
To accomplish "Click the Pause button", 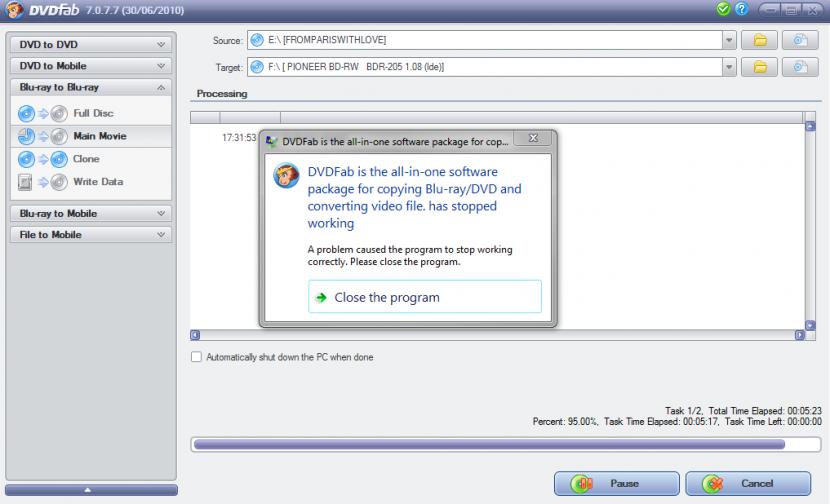I will tap(617, 483).
